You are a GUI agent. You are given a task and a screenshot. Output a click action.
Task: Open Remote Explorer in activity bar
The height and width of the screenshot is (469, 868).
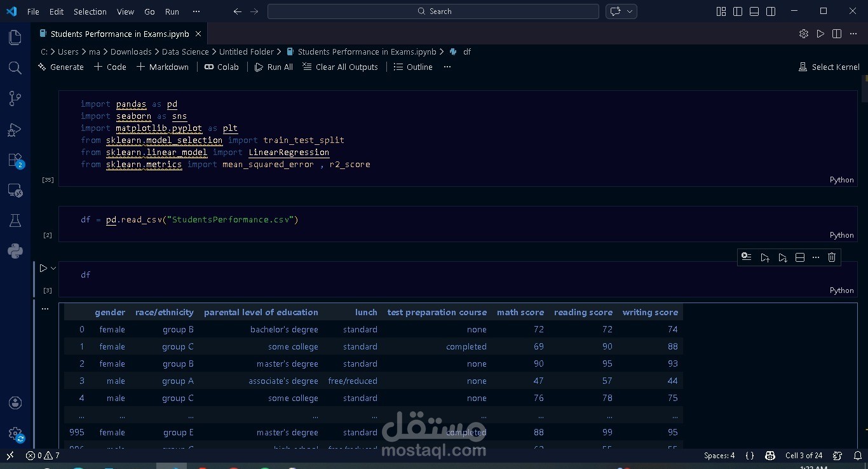(15, 191)
